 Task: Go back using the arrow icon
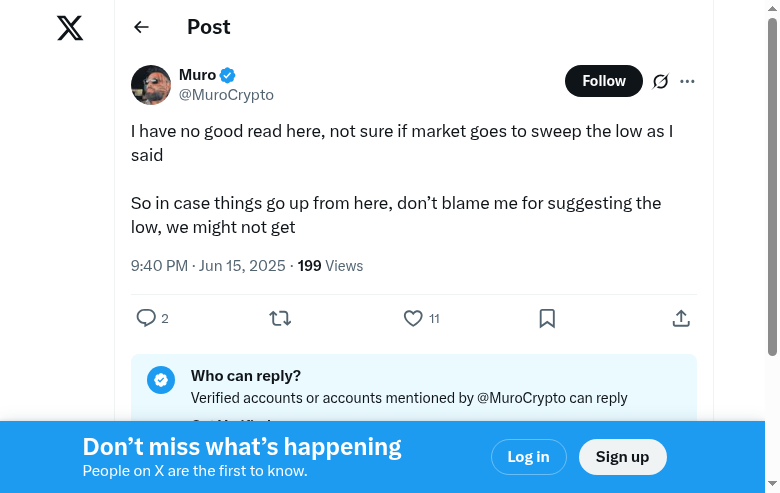(x=141, y=27)
